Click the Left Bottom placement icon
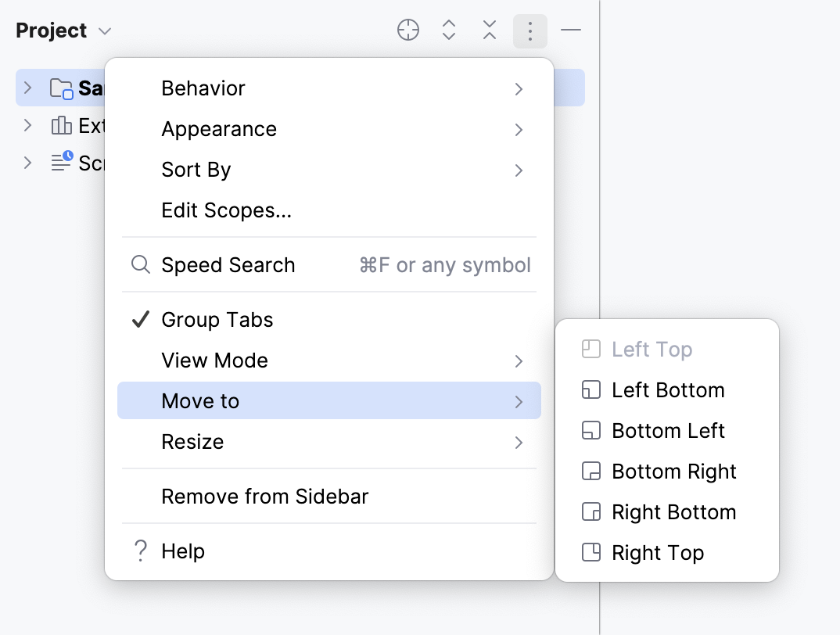The image size is (840, 635). [x=591, y=389]
